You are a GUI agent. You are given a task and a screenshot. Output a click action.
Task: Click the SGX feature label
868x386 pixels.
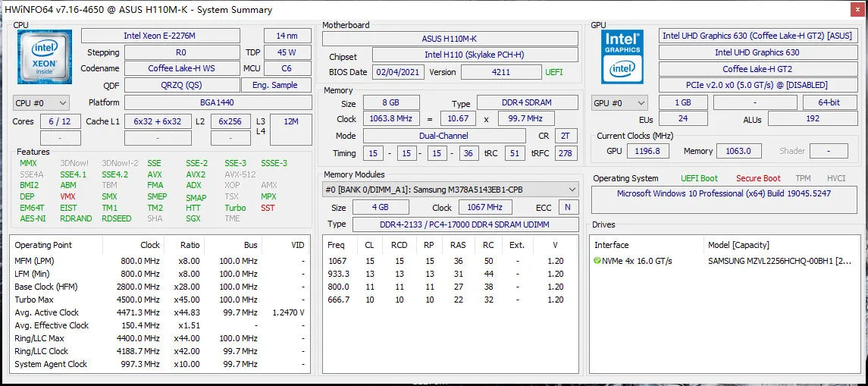coord(193,218)
